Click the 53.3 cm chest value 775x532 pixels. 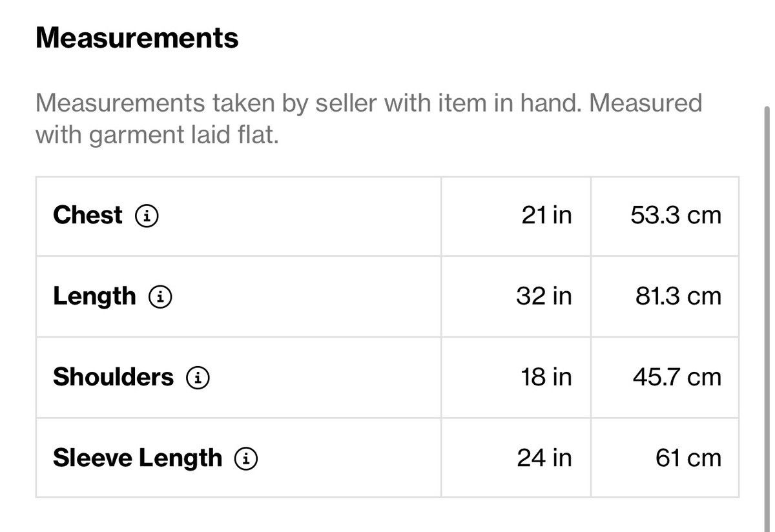click(x=676, y=215)
